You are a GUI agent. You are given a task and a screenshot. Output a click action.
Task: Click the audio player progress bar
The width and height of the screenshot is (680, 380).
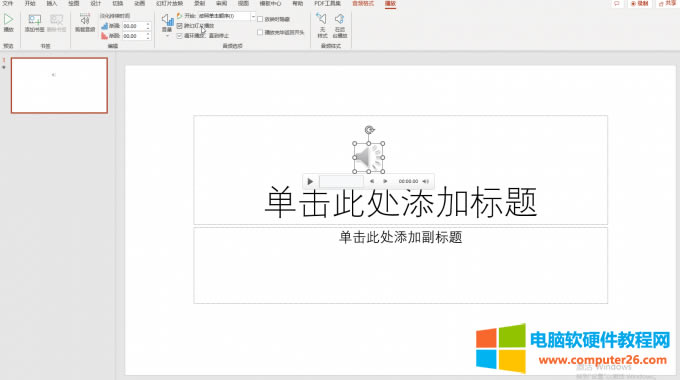[x=341, y=181]
